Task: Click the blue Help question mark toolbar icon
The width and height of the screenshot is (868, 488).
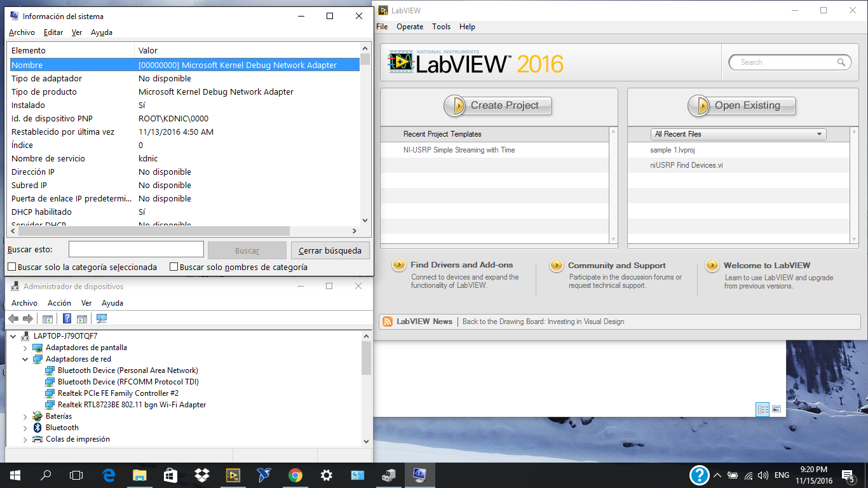Action: click(67, 319)
